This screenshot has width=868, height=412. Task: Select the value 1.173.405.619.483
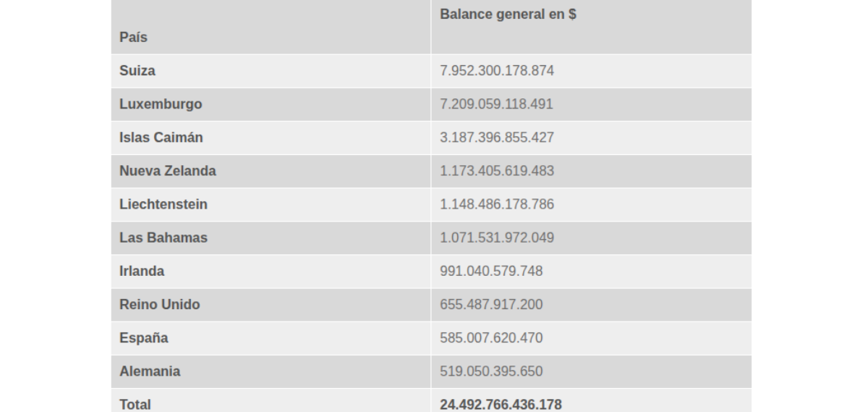497,171
